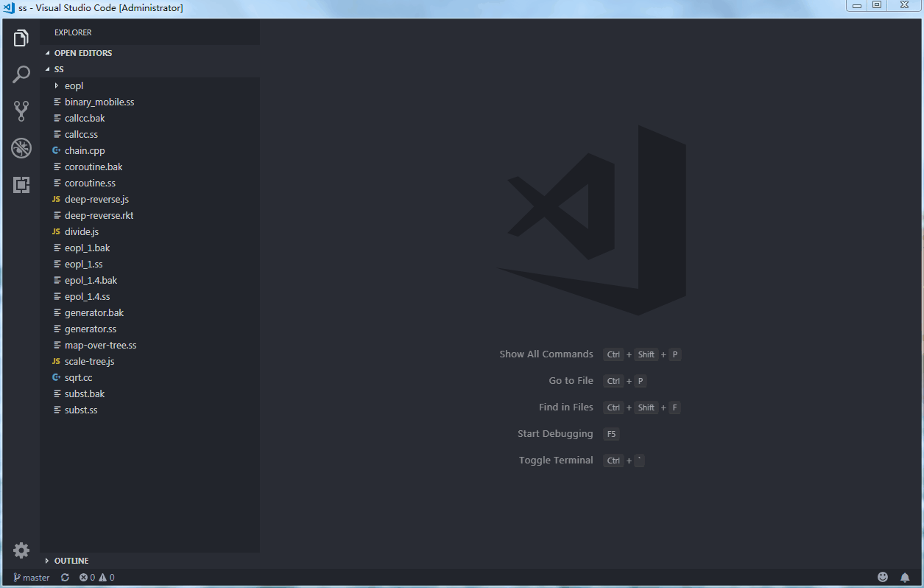The width and height of the screenshot is (924, 588).
Task: Select the chain.cpp file
Action: click(x=85, y=150)
